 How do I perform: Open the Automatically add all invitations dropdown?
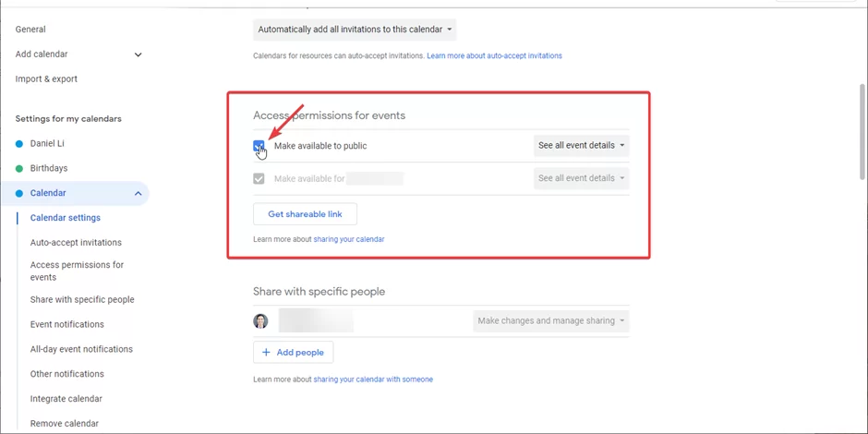[x=355, y=30]
